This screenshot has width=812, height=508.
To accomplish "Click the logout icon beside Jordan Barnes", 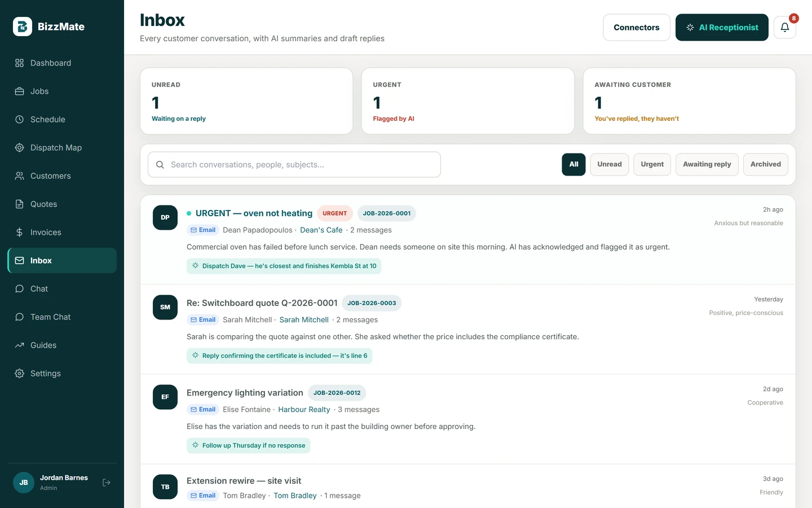I will pyautogui.click(x=107, y=483).
